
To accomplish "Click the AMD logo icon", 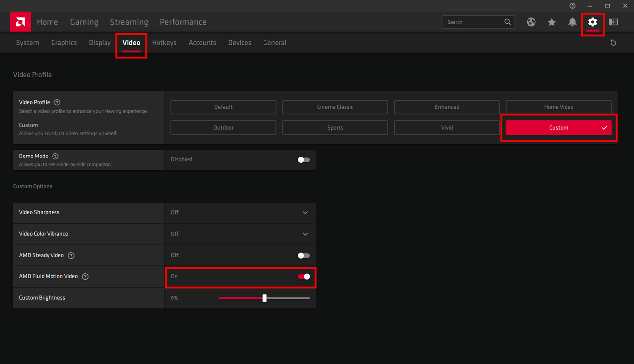I will [x=20, y=22].
